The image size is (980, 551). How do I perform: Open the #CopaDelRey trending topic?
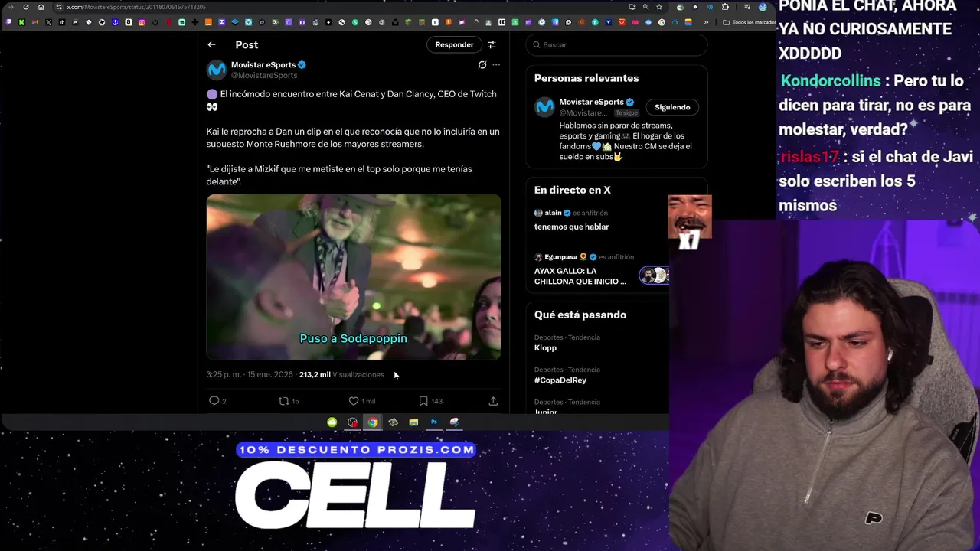pos(560,380)
